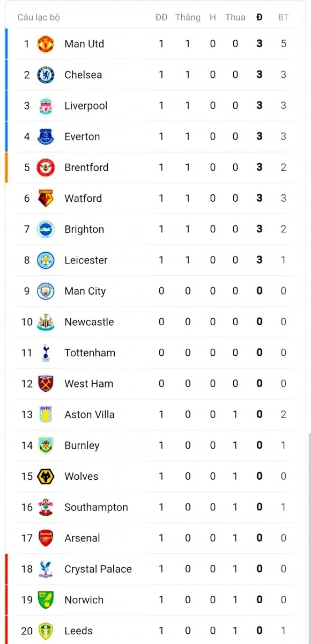Click the Câu lạc bộ header
Image resolution: width=311 pixels, height=644 pixels.
[x=39, y=18]
